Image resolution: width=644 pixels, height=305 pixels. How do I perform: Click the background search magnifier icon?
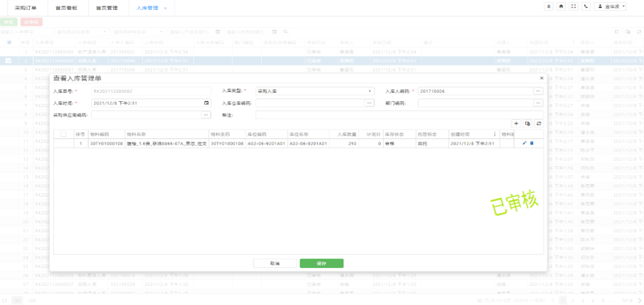coord(285,31)
